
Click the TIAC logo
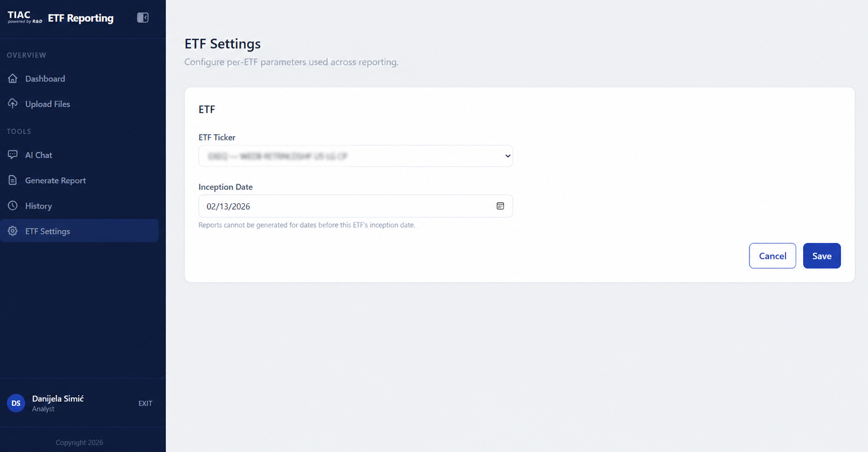pos(24,17)
